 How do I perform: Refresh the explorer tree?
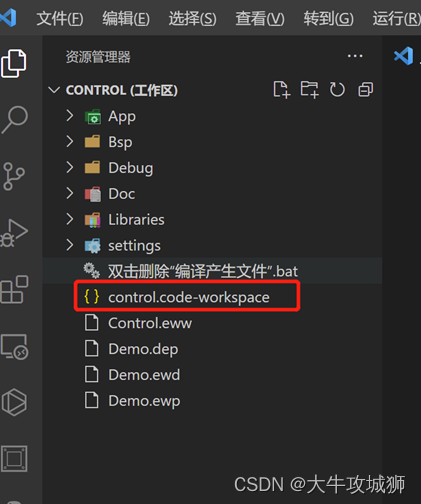(337, 90)
